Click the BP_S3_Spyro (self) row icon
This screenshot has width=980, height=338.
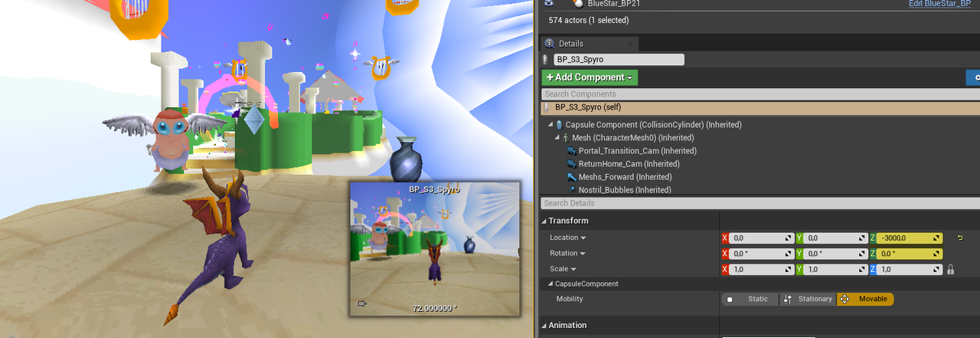[x=547, y=108]
